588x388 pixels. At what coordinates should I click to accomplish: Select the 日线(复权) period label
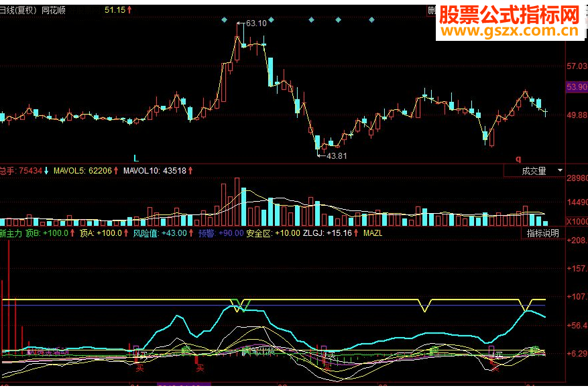click(18, 10)
